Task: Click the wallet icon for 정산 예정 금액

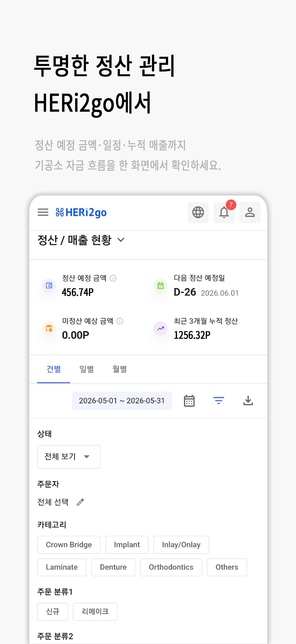Action: pyautogui.click(x=49, y=285)
